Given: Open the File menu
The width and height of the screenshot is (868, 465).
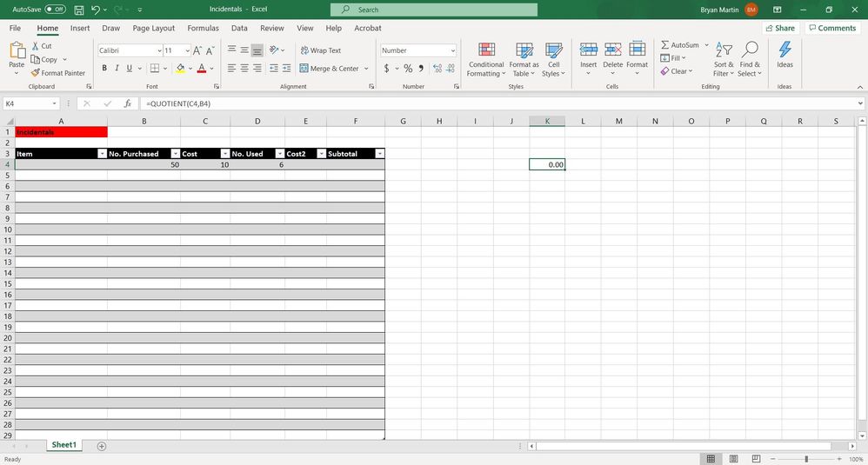Looking at the screenshot, I should [x=15, y=28].
